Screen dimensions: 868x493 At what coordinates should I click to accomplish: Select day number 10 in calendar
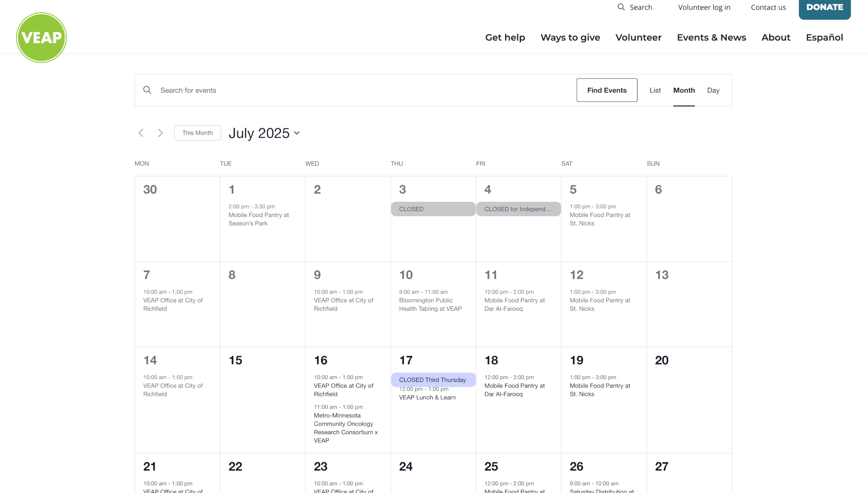[406, 275]
